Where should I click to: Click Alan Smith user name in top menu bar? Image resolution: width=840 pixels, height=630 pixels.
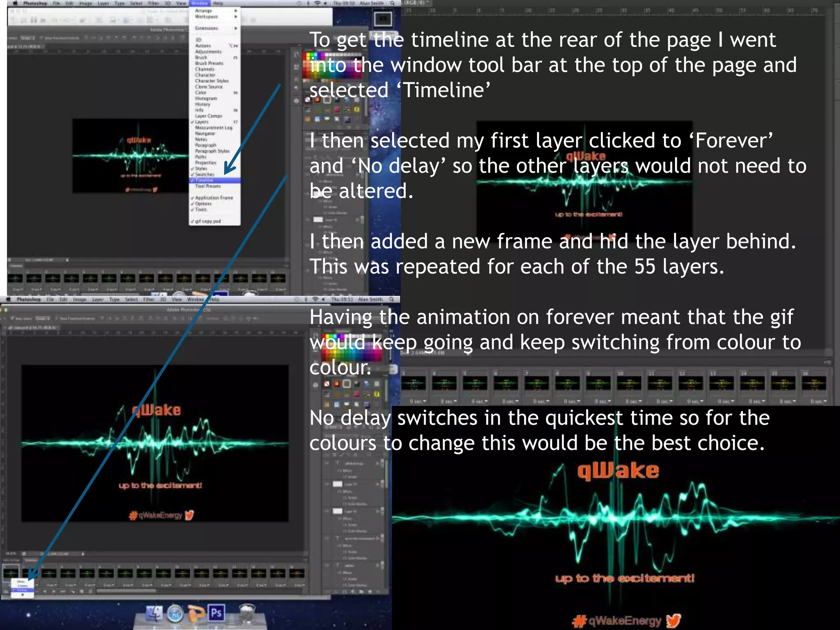(372, 3)
